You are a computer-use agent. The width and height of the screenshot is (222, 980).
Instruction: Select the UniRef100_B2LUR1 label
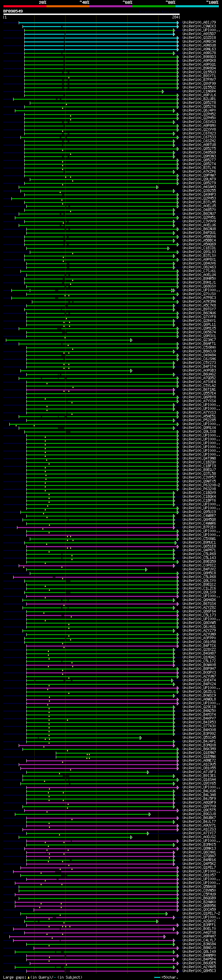pos(199,99)
